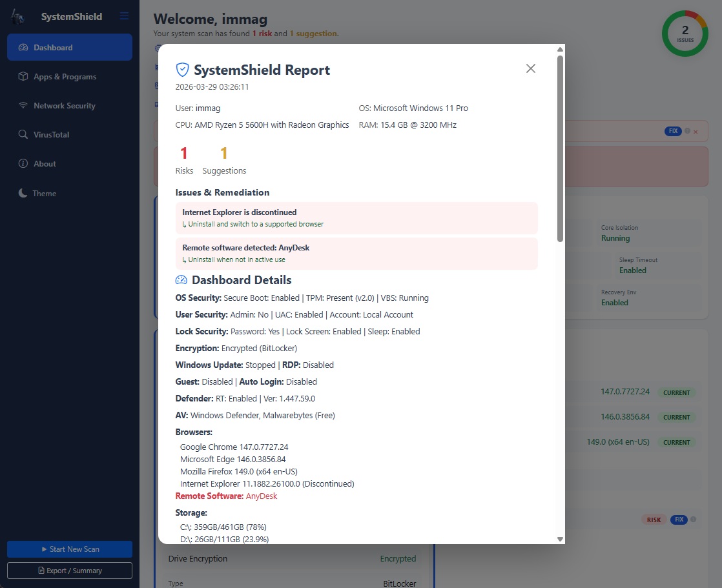722x588 pixels.
Task: Close the SystemShield Report dialog
Action: point(530,68)
